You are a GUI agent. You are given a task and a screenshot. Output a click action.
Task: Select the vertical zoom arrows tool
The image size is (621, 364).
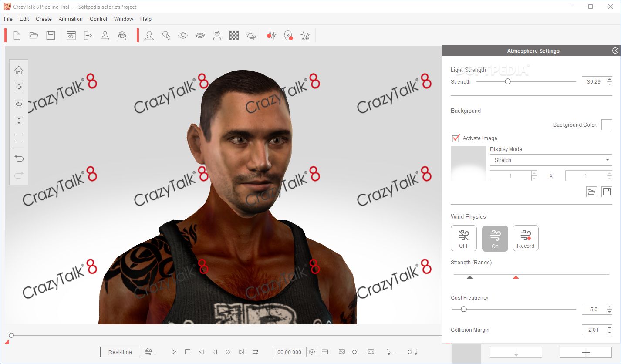pos(19,121)
